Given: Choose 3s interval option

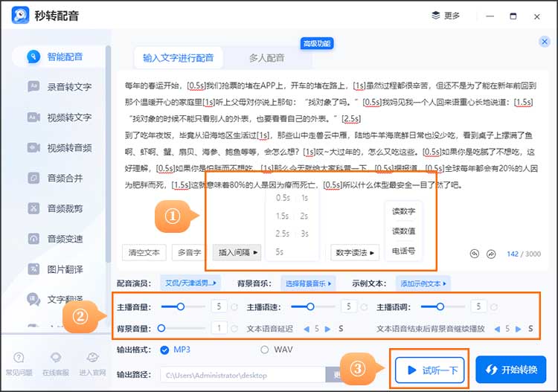Looking at the screenshot, I should pyautogui.click(x=304, y=234).
